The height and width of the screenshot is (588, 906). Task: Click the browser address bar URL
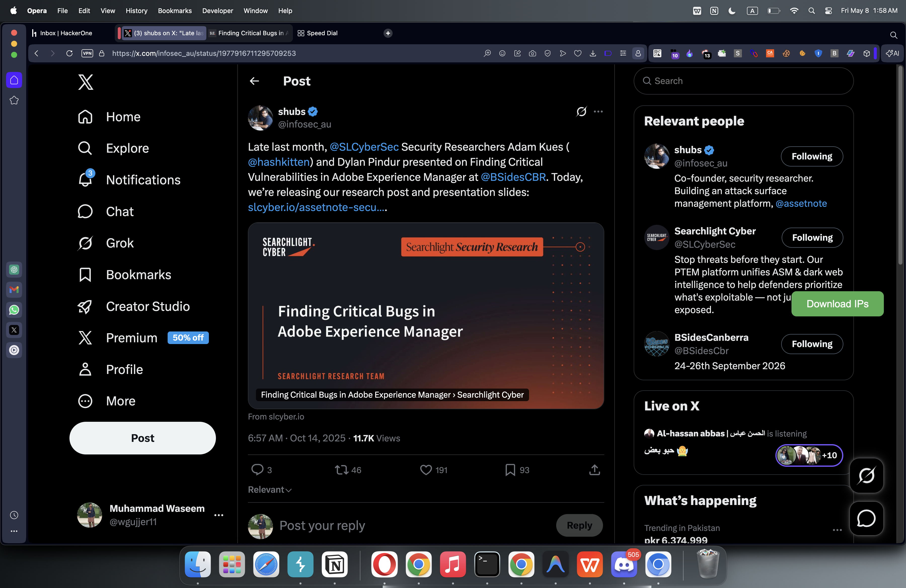pos(204,53)
